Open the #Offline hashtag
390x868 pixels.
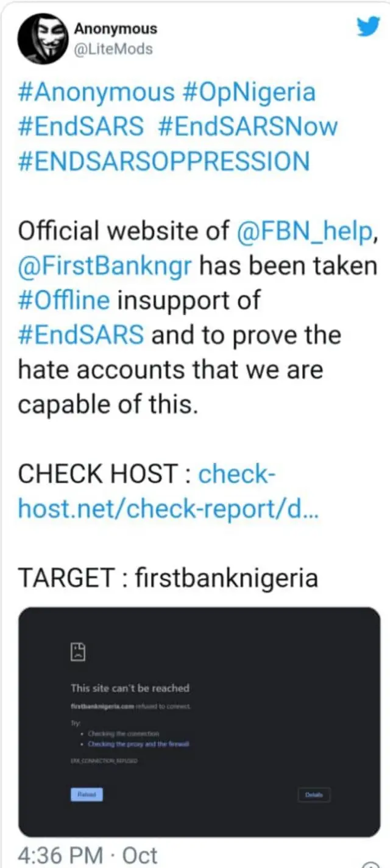point(65,300)
